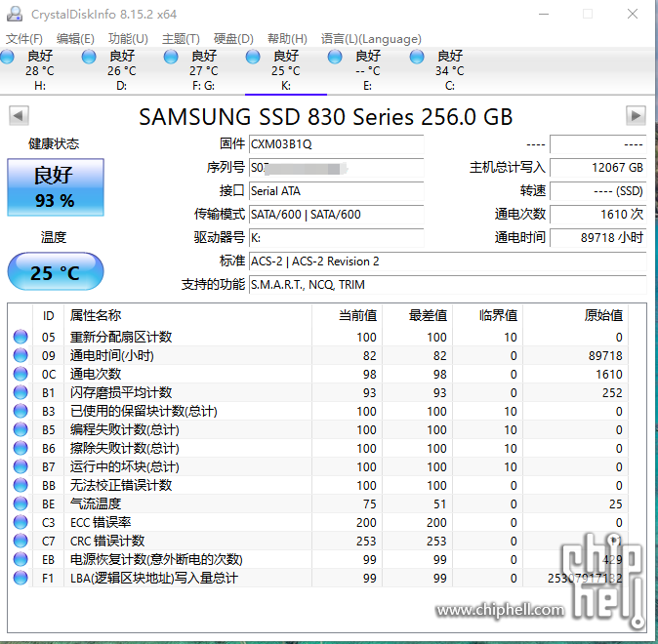
Task: Click status icon for attribute BB
Action: [x=21, y=485]
